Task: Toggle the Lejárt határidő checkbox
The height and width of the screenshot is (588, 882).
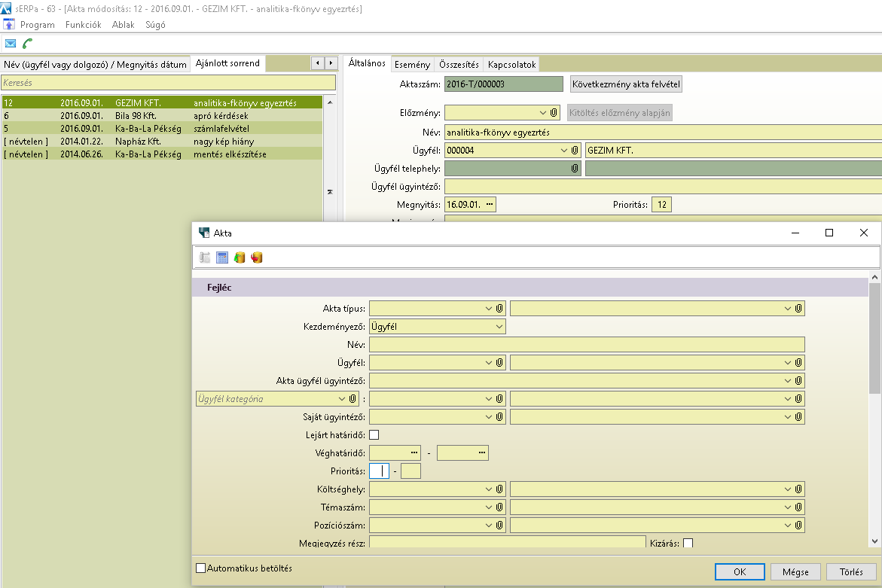Action: (374, 434)
